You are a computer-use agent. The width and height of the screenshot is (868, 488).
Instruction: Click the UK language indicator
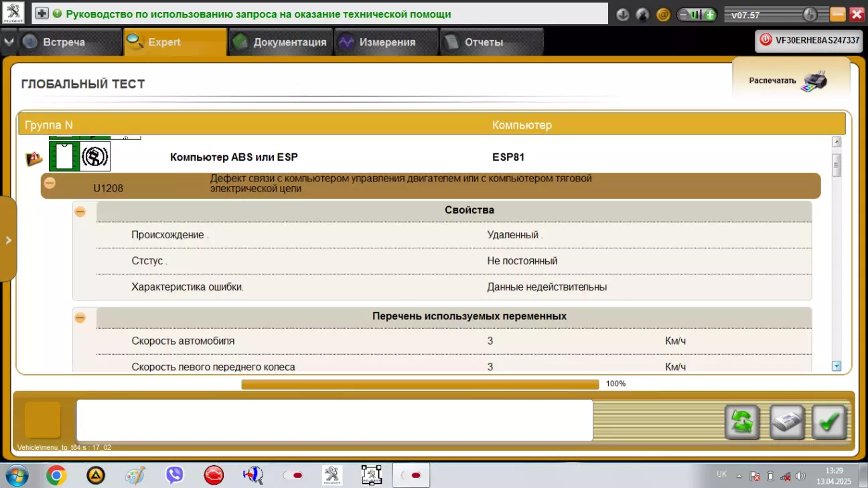(x=721, y=474)
